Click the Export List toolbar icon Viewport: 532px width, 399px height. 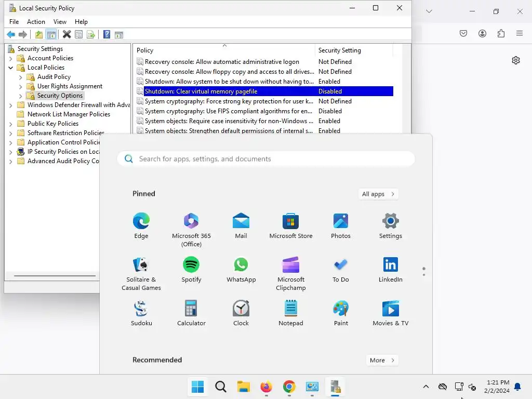click(x=90, y=35)
